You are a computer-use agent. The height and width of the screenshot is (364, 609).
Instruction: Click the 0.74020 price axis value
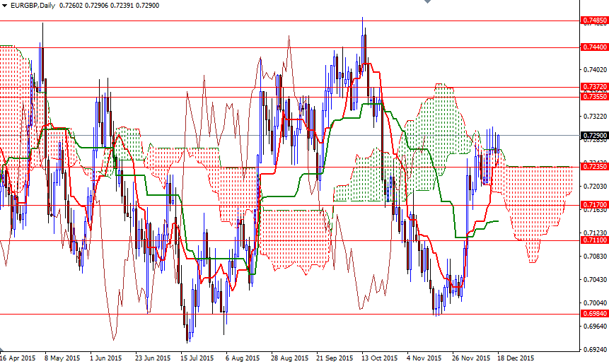click(x=595, y=70)
